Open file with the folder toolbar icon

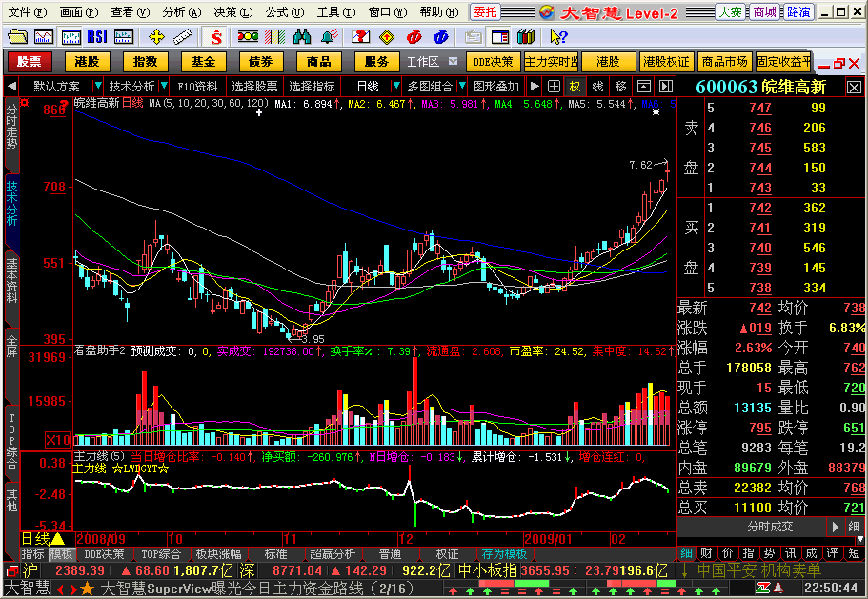[x=17, y=37]
